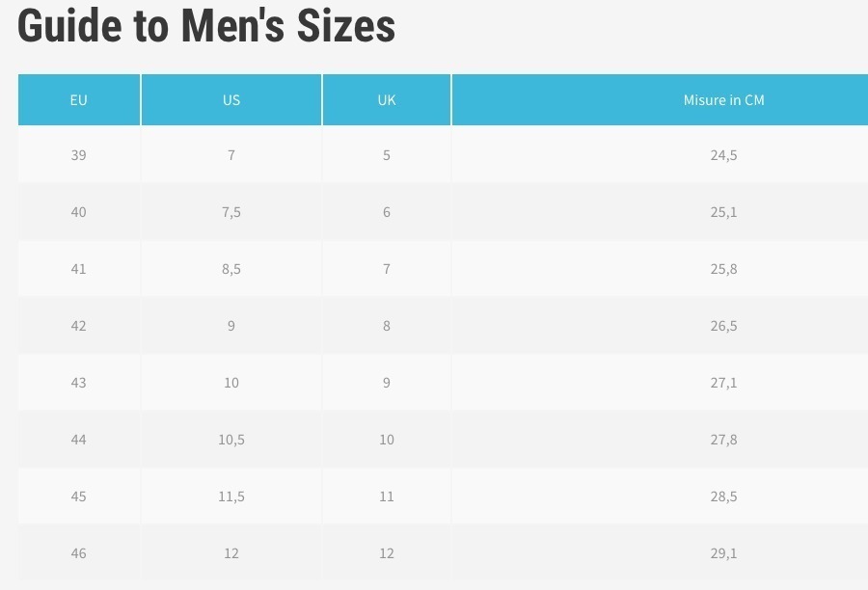868x590 pixels.
Task: Click the 29,1 cm measurement cell
Action: (x=660, y=553)
